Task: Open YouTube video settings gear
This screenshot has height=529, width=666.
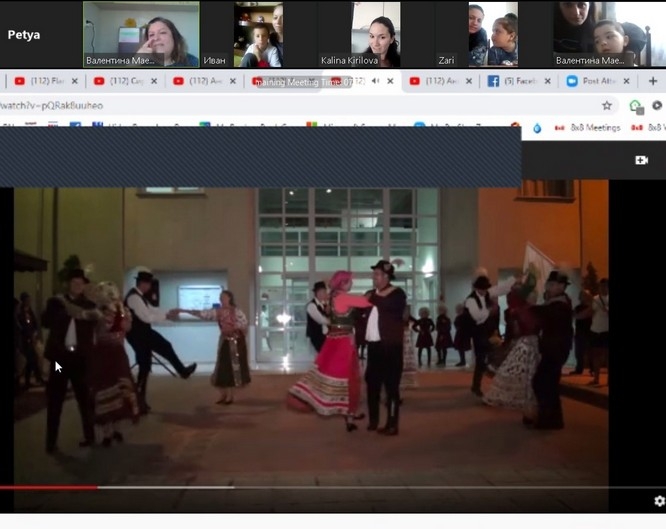Action: coord(659,500)
